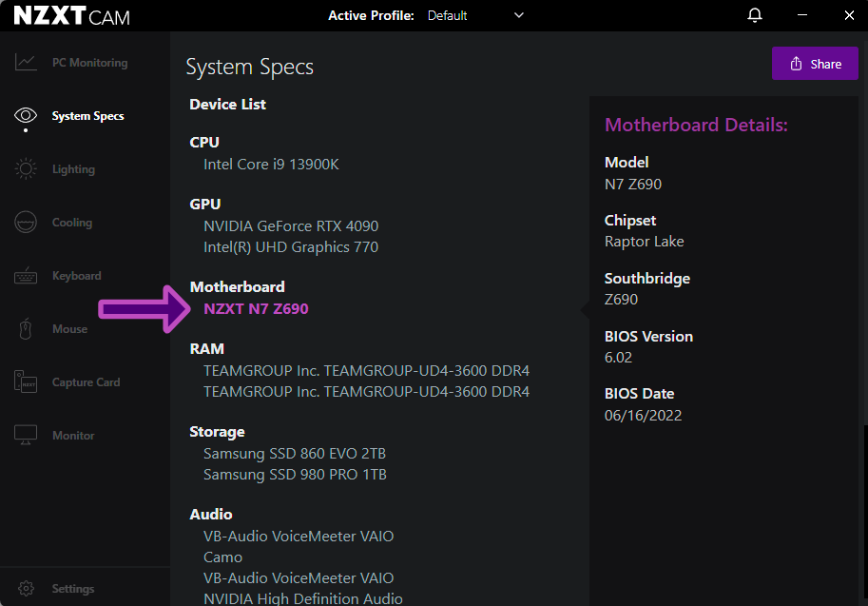Open the Keyboard settings icon
The height and width of the screenshot is (606, 868).
[25, 275]
